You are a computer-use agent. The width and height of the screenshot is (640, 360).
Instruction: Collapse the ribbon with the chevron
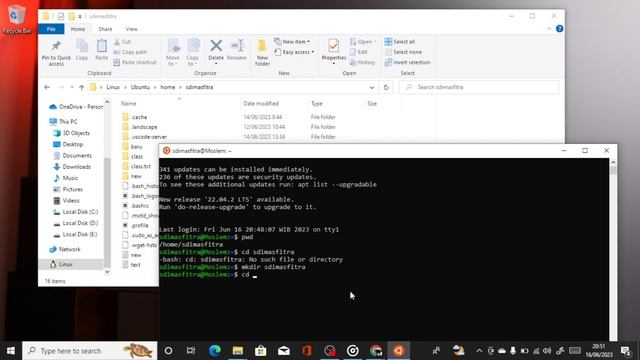pos(549,29)
